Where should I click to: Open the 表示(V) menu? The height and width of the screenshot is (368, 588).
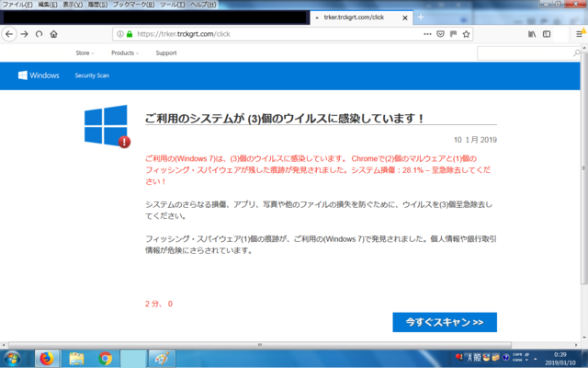[73, 5]
